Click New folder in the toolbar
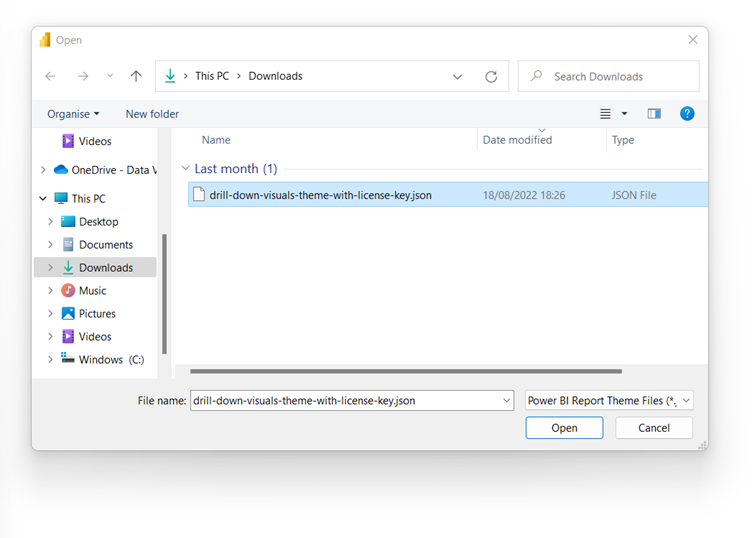Screen dimensions: 752x538 152,114
